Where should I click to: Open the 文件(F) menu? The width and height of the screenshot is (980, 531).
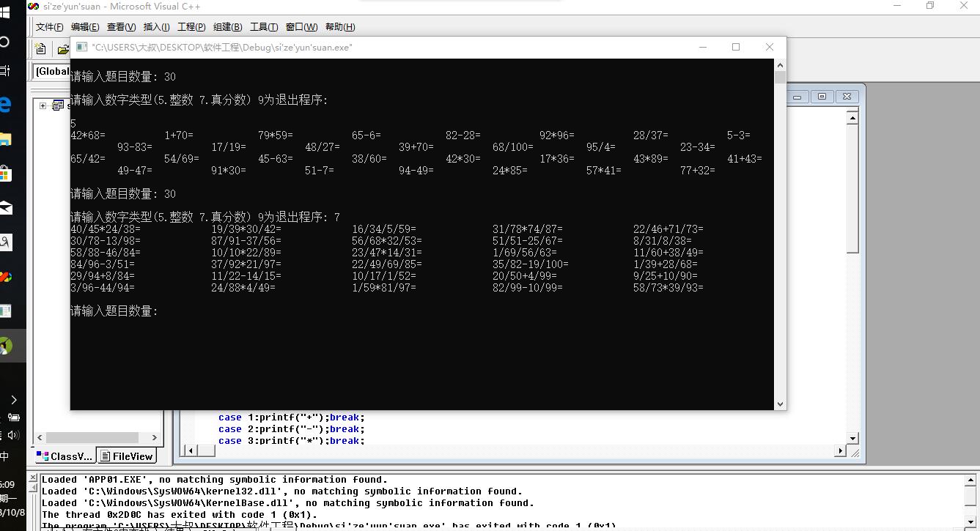point(49,27)
